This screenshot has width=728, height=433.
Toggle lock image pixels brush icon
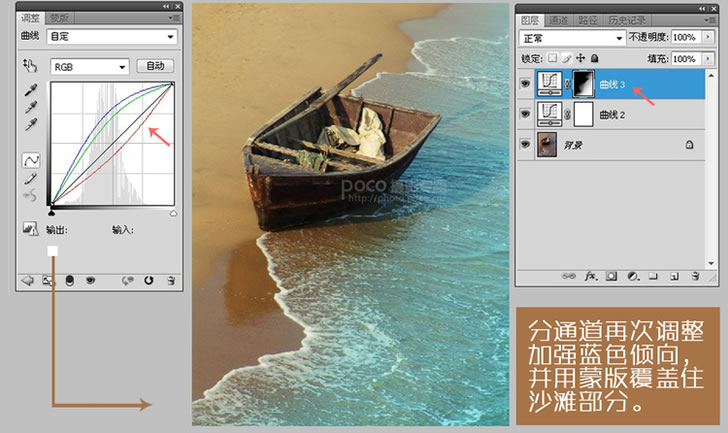(x=566, y=58)
